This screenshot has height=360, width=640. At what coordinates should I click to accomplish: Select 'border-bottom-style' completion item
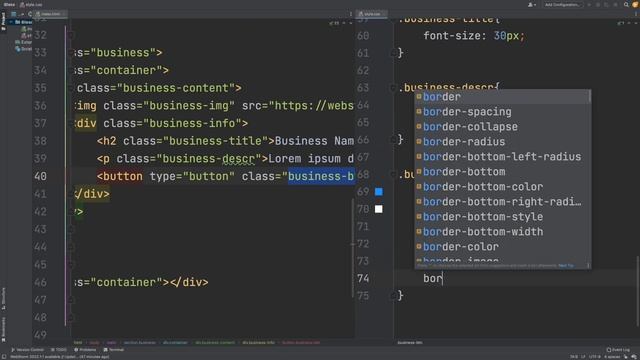502,217
